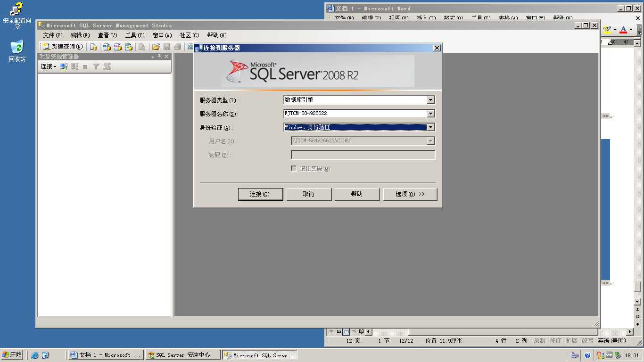Viewport: 644px width, 362px height.
Task: Click the Start button on taskbar
Action: tap(12, 355)
